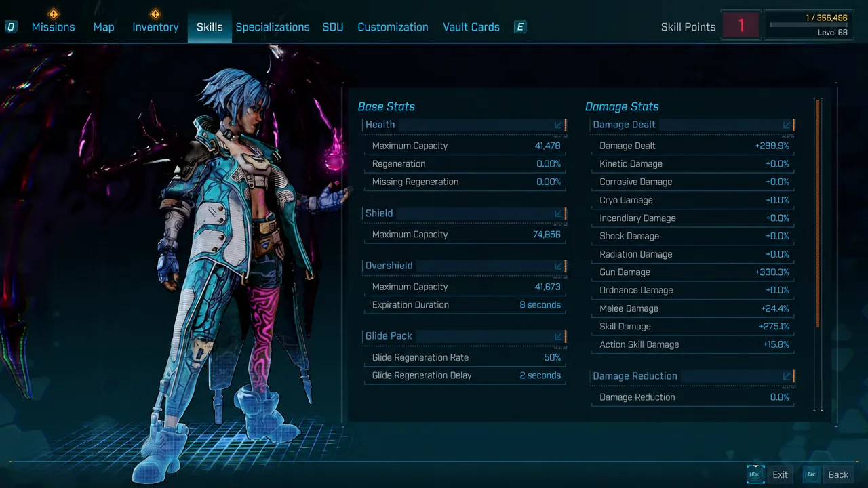Select the Corrosive Damage row
The width and height of the screenshot is (868, 488).
click(x=693, y=182)
